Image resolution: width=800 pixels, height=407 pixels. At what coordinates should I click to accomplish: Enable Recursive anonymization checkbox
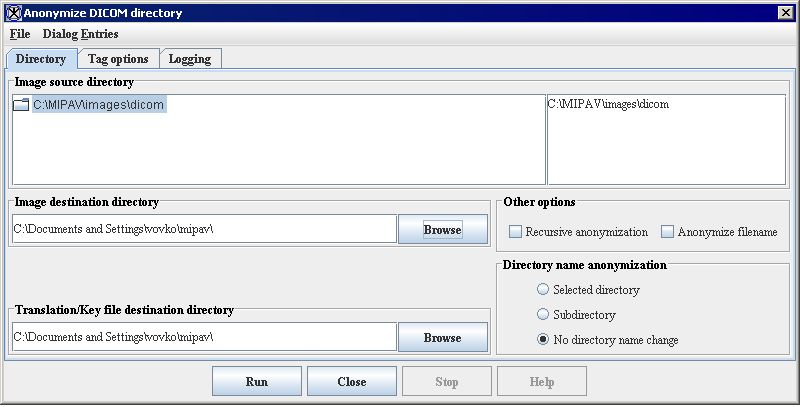(516, 232)
